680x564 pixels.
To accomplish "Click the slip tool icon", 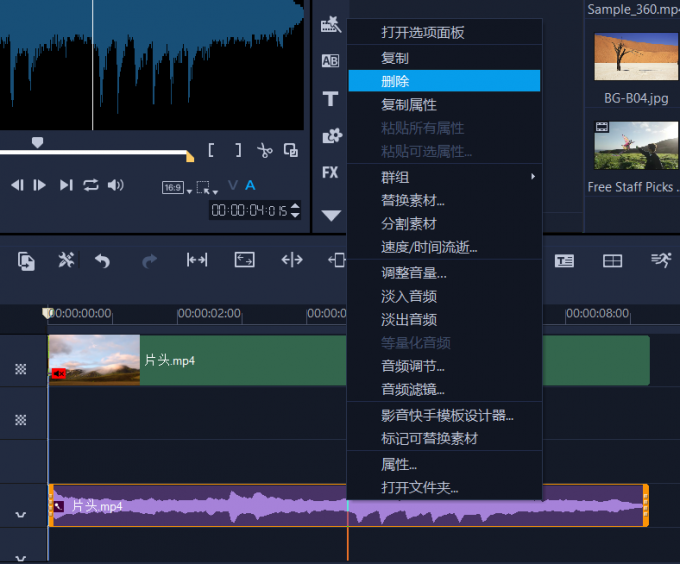I will (197, 260).
